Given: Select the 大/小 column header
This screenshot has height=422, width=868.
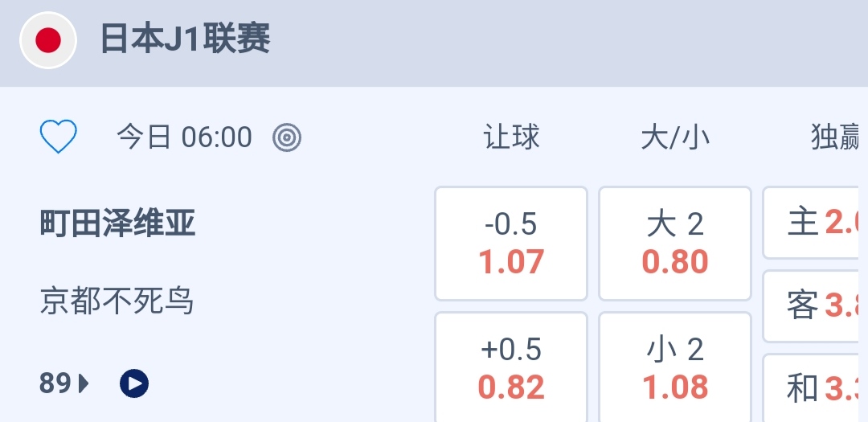Looking at the screenshot, I should pyautogui.click(x=675, y=137).
